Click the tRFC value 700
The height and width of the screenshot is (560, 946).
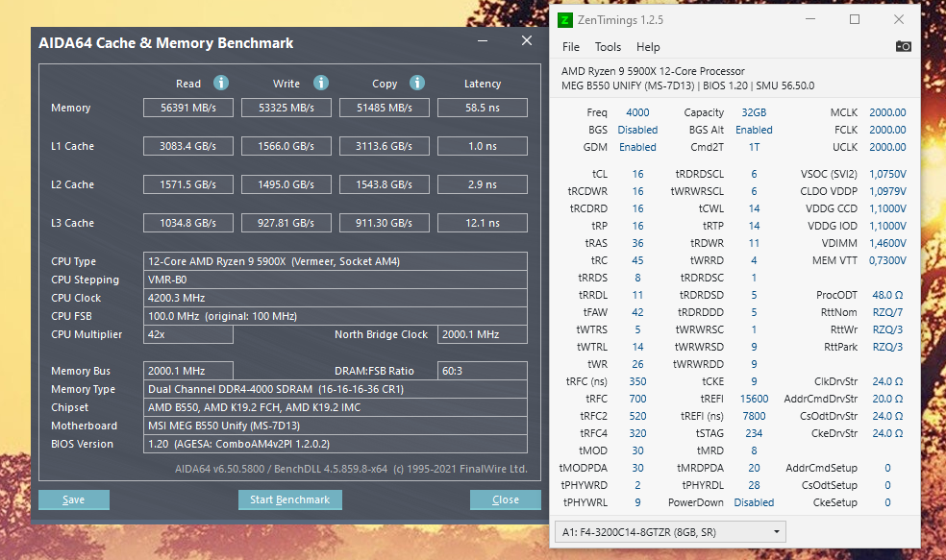pyautogui.click(x=637, y=399)
